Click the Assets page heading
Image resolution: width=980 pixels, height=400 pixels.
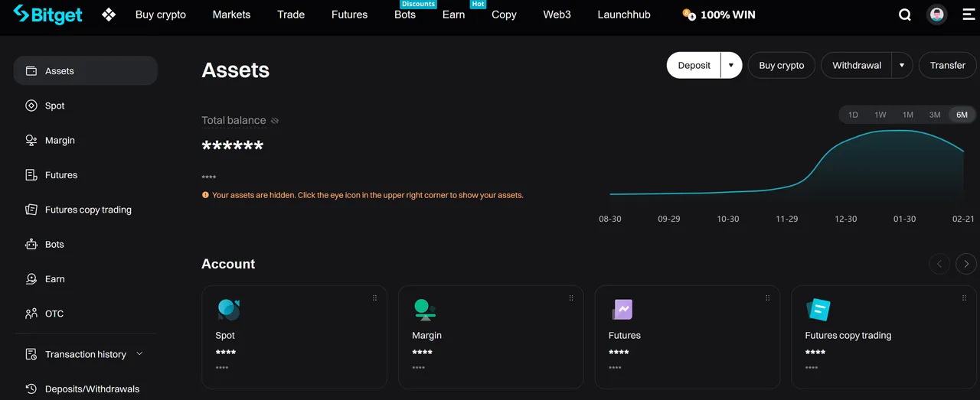click(236, 70)
